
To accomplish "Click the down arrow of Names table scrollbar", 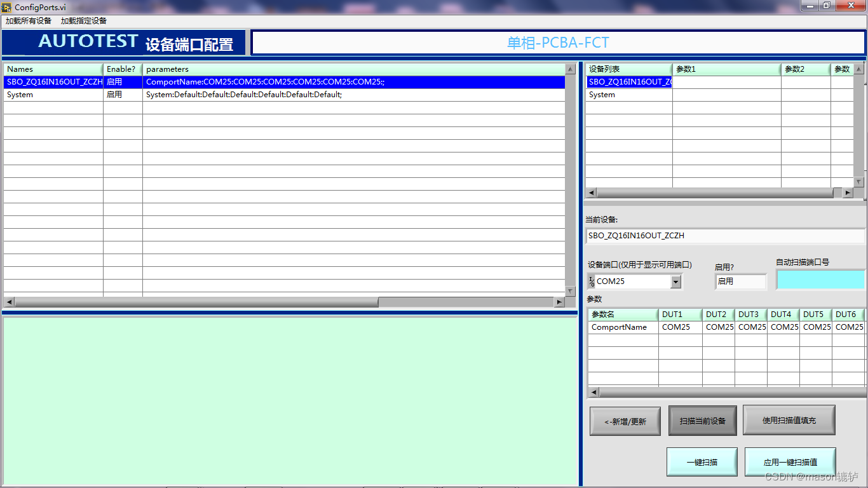I will (x=570, y=291).
